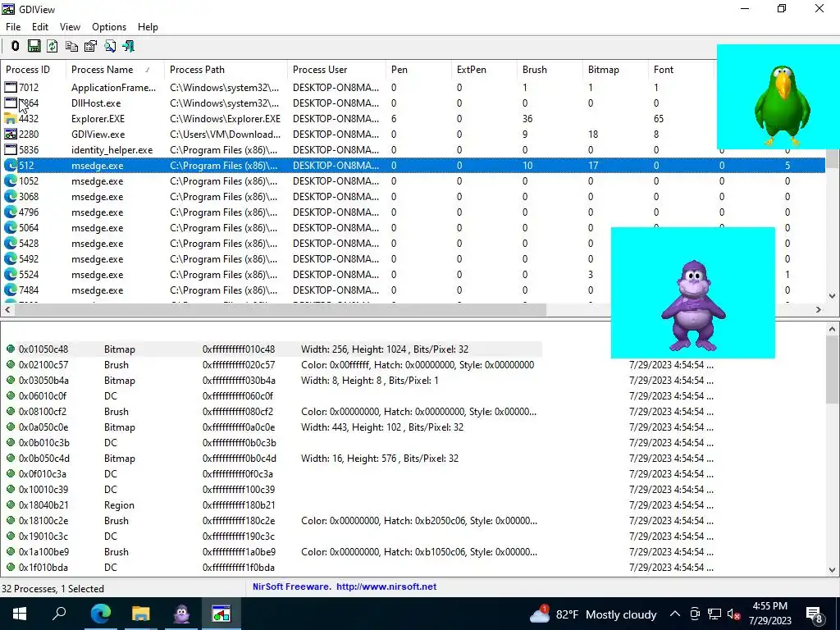Screen dimensions: 840x630
Task: Click the Find magnifier toolbar icon
Action: [110, 46]
